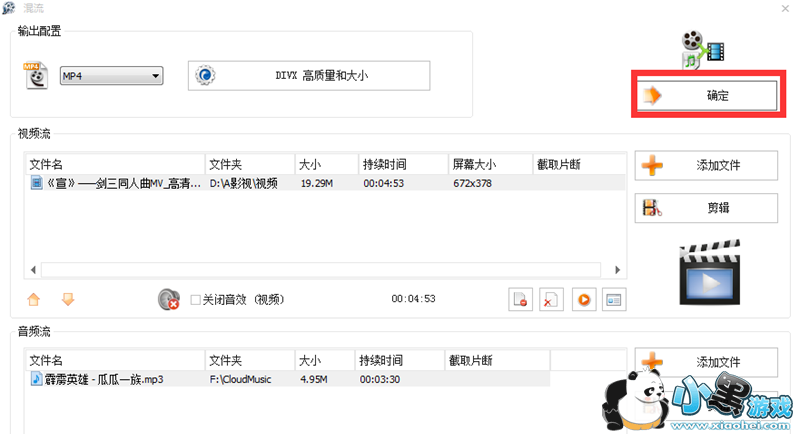Click 持续时间 header in the video list
Screen dimensions: 794x434
pos(403,164)
